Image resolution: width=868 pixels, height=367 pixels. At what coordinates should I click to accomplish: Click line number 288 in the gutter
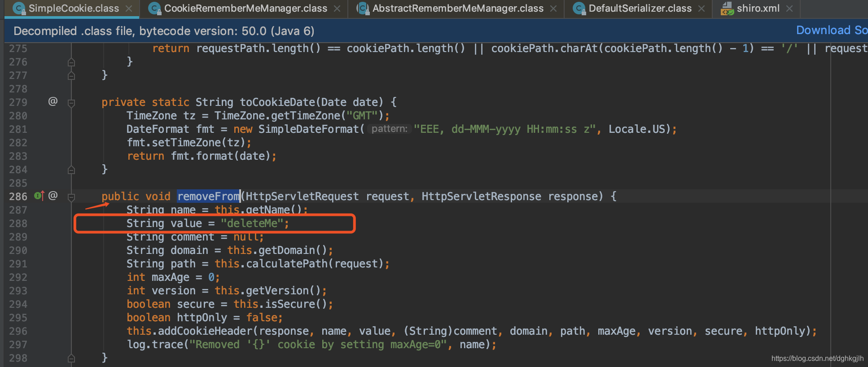click(x=18, y=223)
